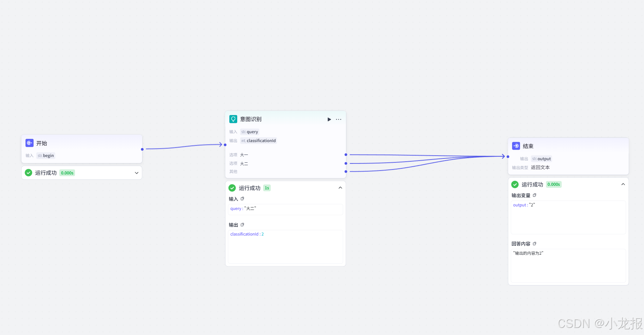Viewport: 644px width, 335px height.
Task: Click the 0.000s time badge under 结束
Action: point(554,184)
